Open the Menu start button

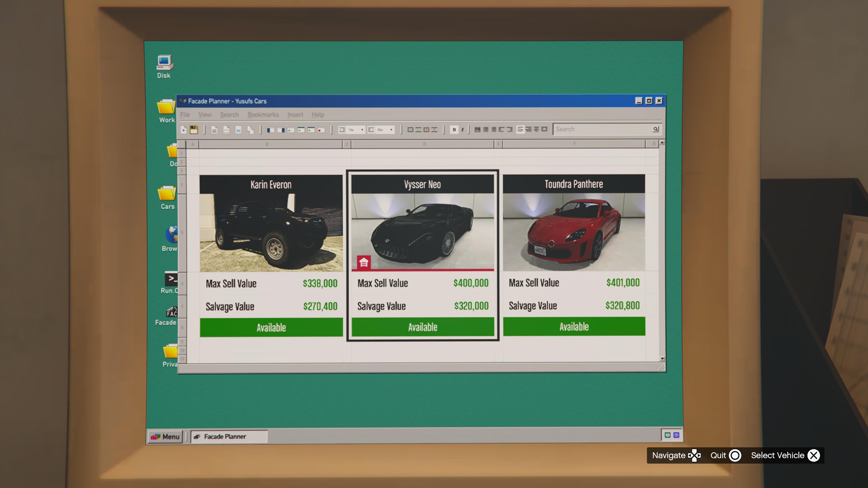pos(165,436)
